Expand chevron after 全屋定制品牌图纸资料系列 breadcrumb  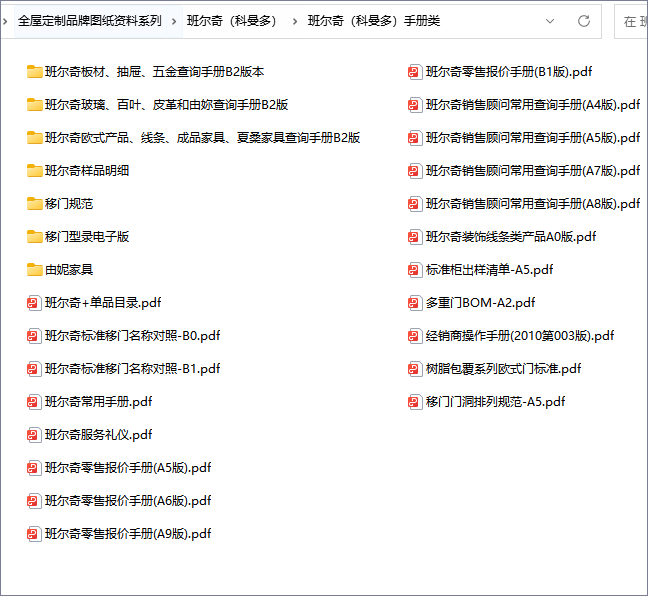tap(175, 21)
